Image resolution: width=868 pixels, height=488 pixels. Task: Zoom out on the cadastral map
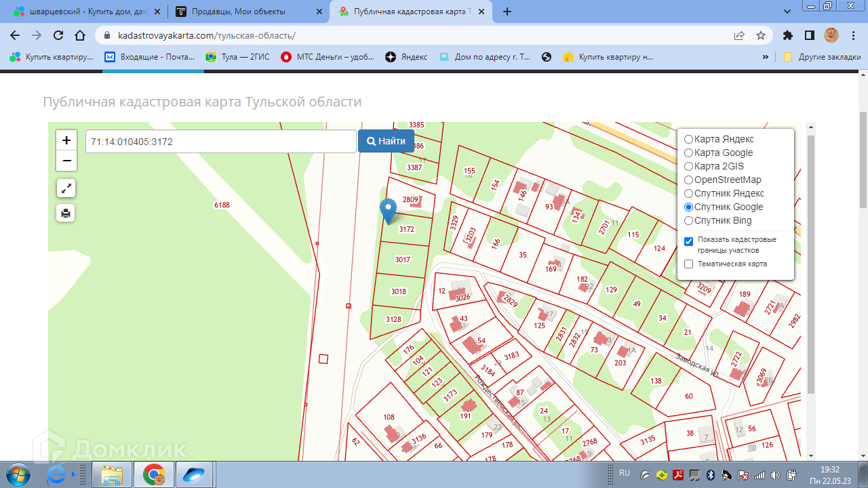tap(66, 161)
